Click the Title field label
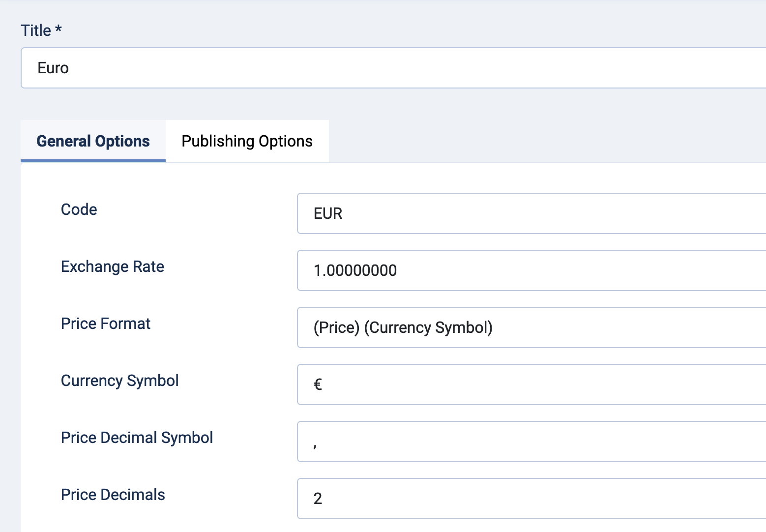 (x=36, y=30)
